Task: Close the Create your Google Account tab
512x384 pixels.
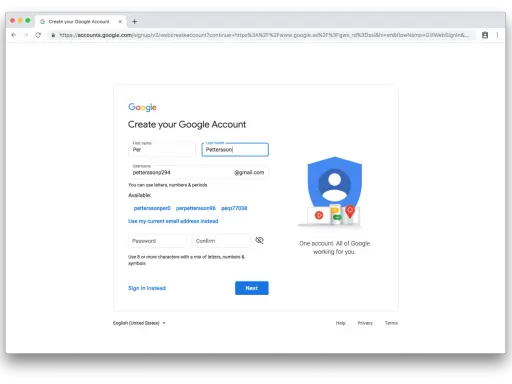Action: tap(120, 22)
